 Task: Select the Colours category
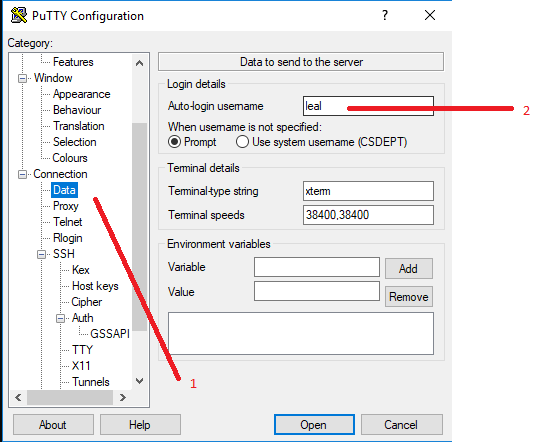pyautogui.click(x=70, y=158)
